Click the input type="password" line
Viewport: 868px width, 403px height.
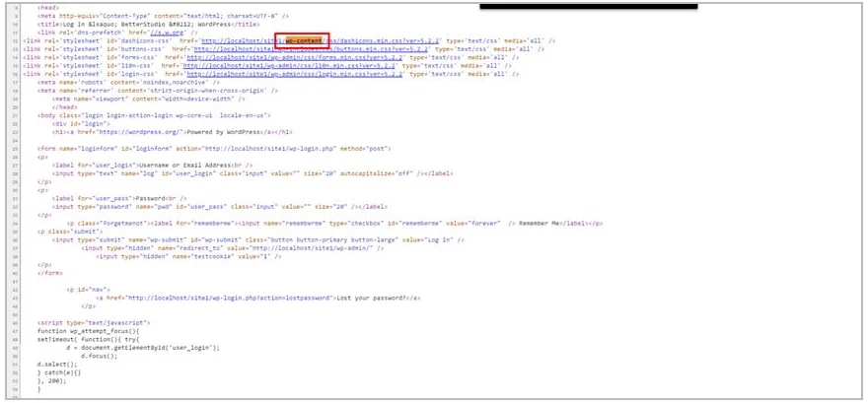[220, 207]
